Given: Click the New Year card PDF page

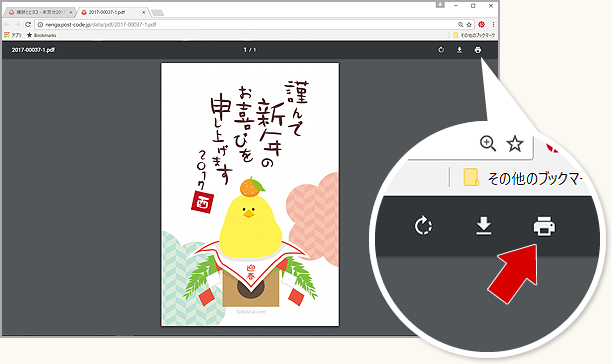Looking at the screenshot, I should pyautogui.click(x=250, y=194).
